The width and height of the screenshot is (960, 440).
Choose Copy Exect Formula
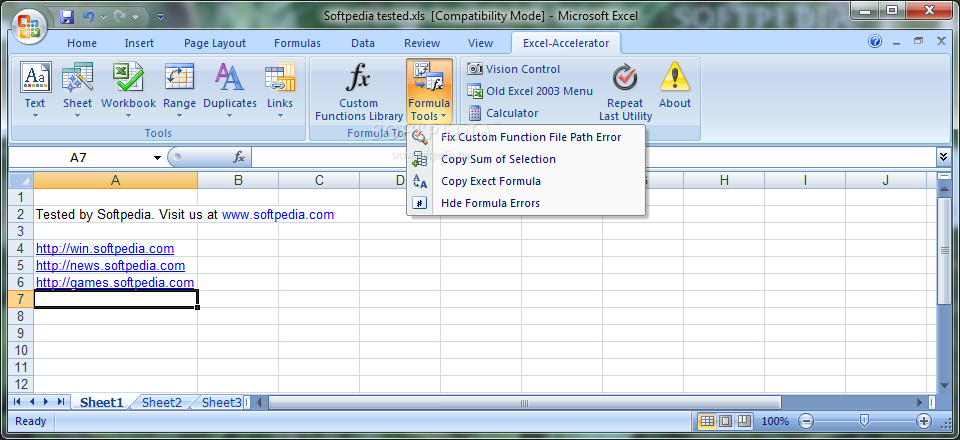[526, 181]
